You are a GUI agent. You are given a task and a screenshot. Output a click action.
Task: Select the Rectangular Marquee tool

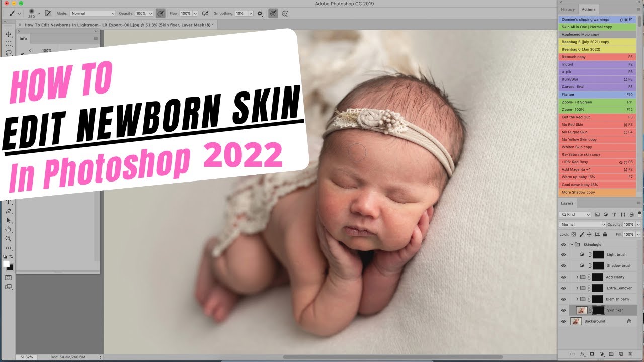pos(8,44)
